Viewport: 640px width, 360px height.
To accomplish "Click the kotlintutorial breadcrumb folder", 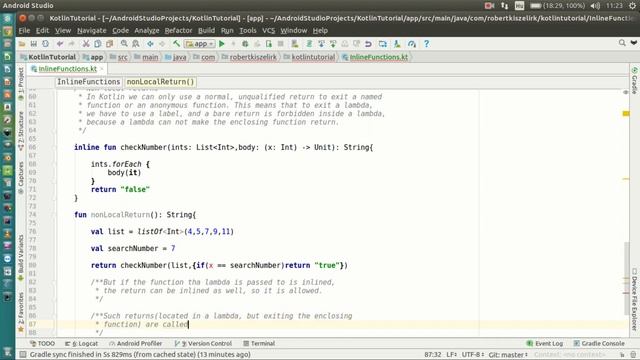I will click(309, 57).
